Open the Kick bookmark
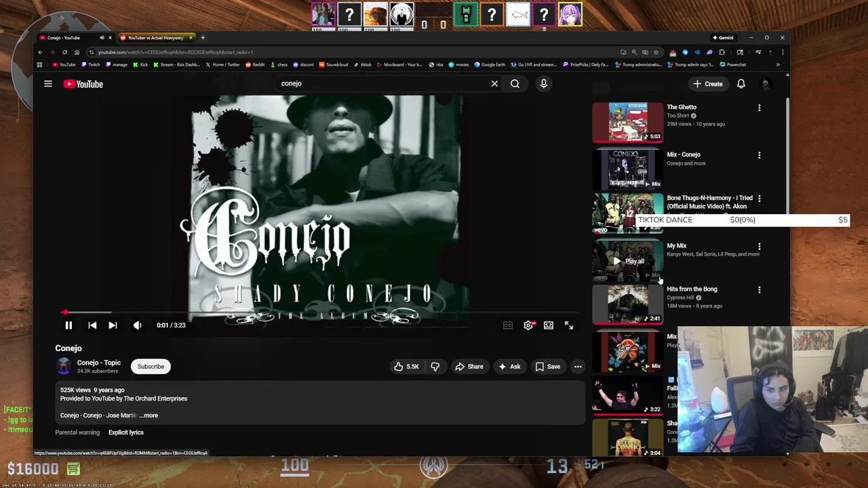Image resolution: width=868 pixels, height=488 pixels. pos(140,65)
